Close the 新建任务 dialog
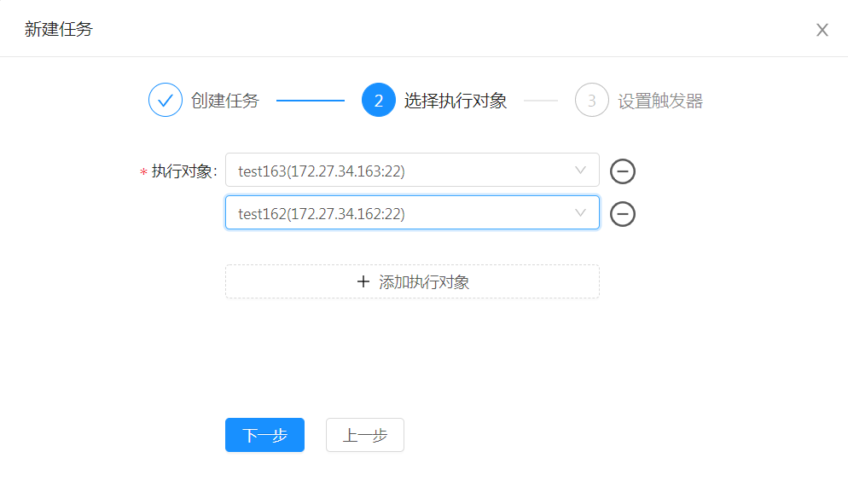The height and width of the screenshot is (504, 848). pos(822,30)
